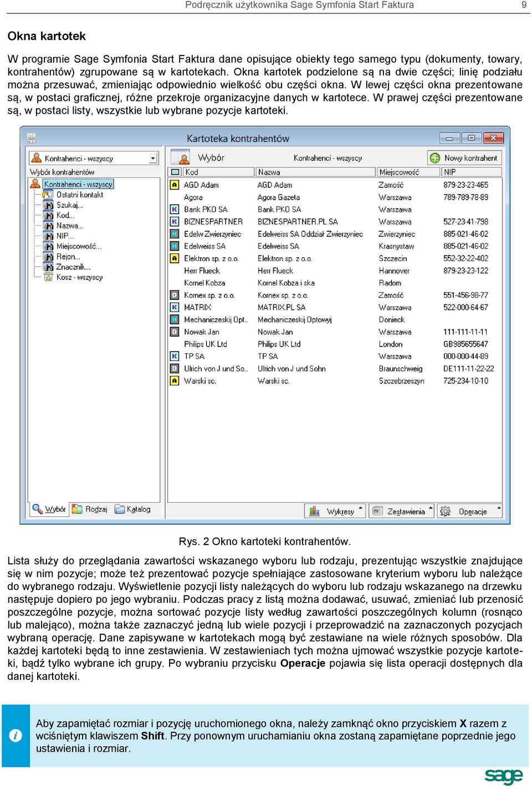
Task: Click the city Krasnystaw
Action: click(396, 246)
